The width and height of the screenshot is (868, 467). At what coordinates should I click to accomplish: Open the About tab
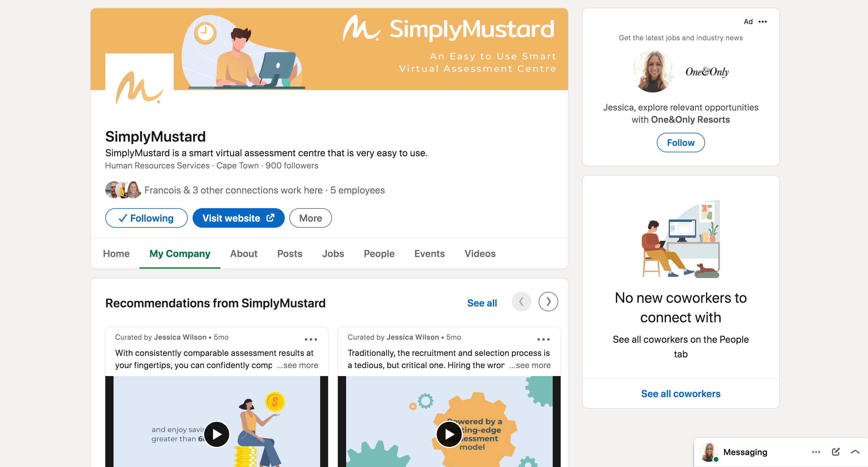244,253
